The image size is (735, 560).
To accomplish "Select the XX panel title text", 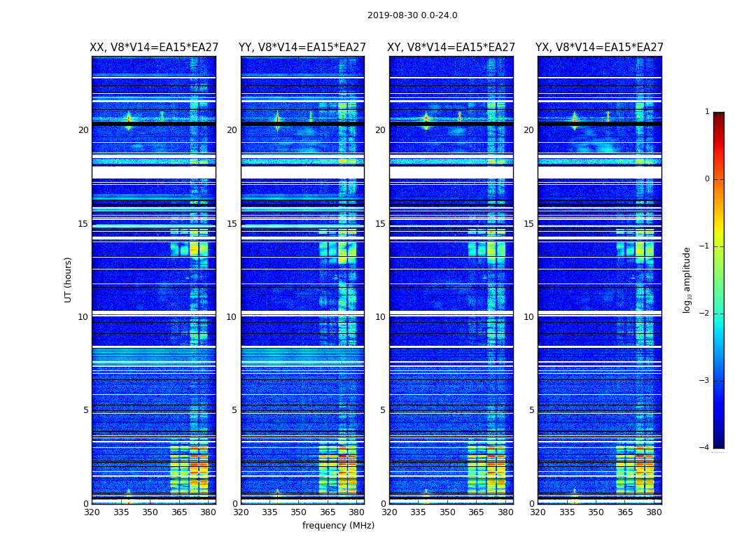I will click(154, 48).
